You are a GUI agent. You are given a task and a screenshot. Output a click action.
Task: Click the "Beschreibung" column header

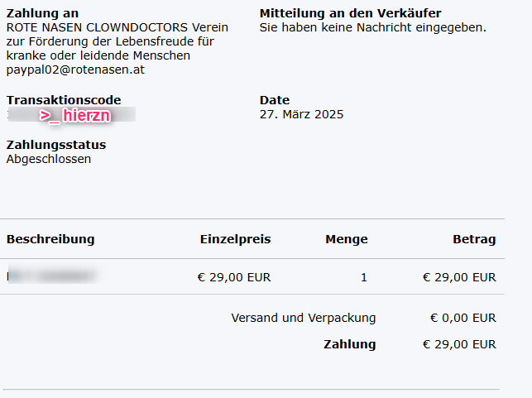(50, 239)
